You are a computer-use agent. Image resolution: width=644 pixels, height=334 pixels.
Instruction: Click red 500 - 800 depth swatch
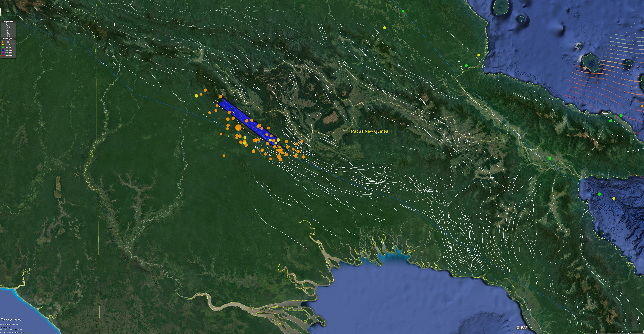pos(3,56)
